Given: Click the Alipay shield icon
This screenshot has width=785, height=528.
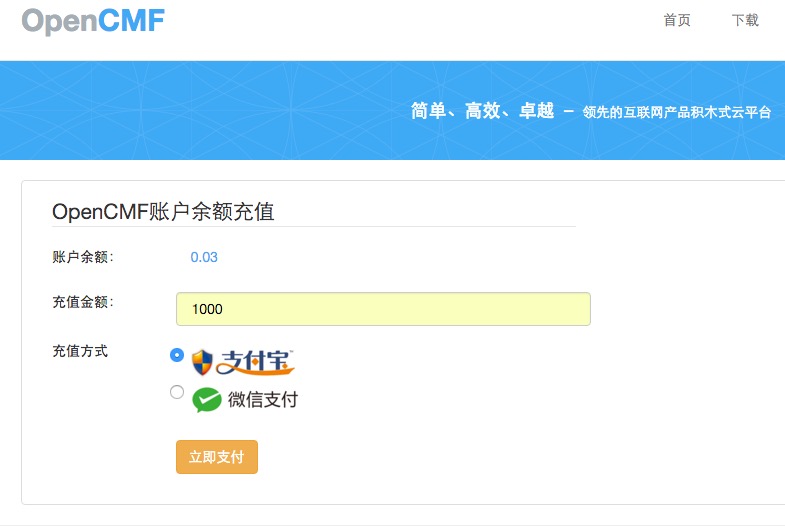Looking at the screenshot, I should click(x=202, y=362).
